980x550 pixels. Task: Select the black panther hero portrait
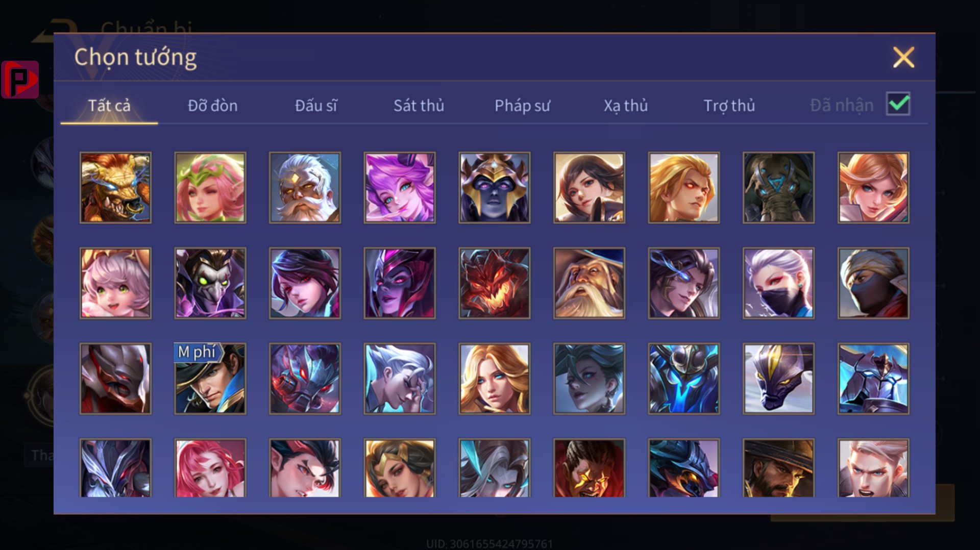[x=778, y=379]
